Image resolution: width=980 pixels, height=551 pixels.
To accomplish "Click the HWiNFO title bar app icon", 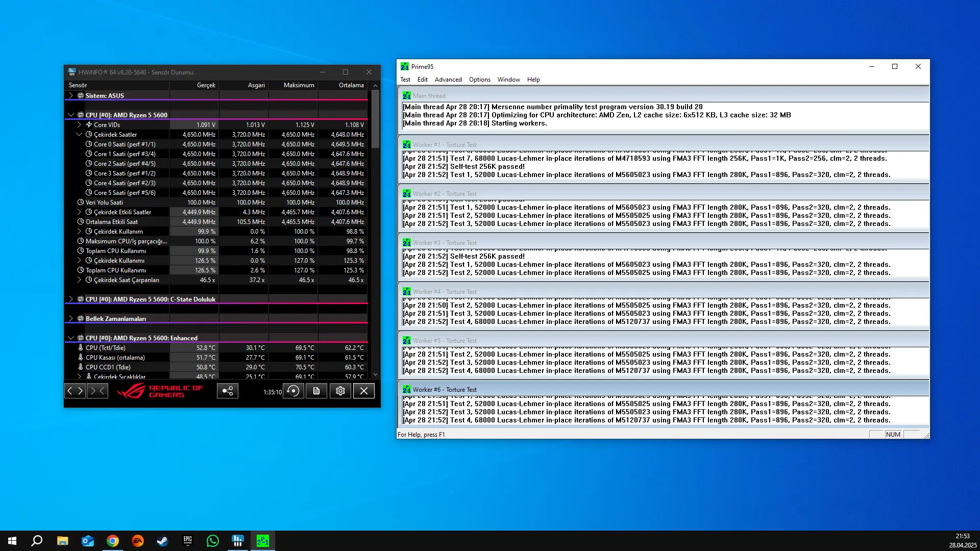I will pyautogui.click(x=72, y=72).
